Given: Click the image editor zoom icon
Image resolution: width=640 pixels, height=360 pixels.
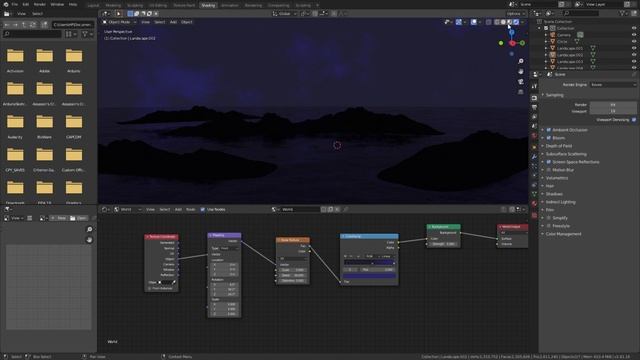Looking at the screenshot, I should [x=89, y=229].
